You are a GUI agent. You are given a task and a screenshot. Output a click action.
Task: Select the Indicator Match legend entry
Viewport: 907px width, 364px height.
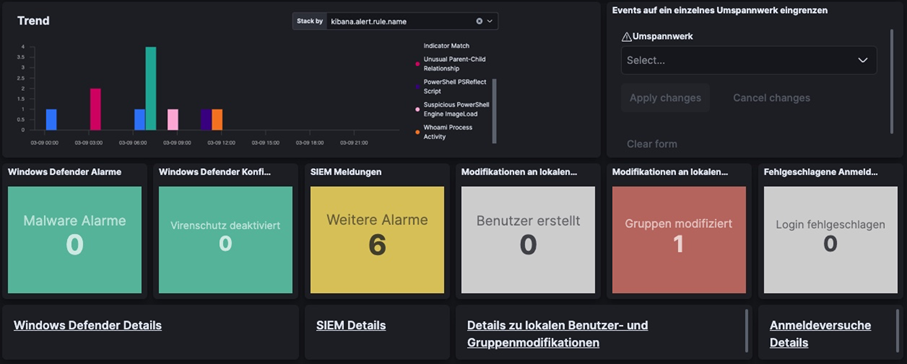[447, 45]
